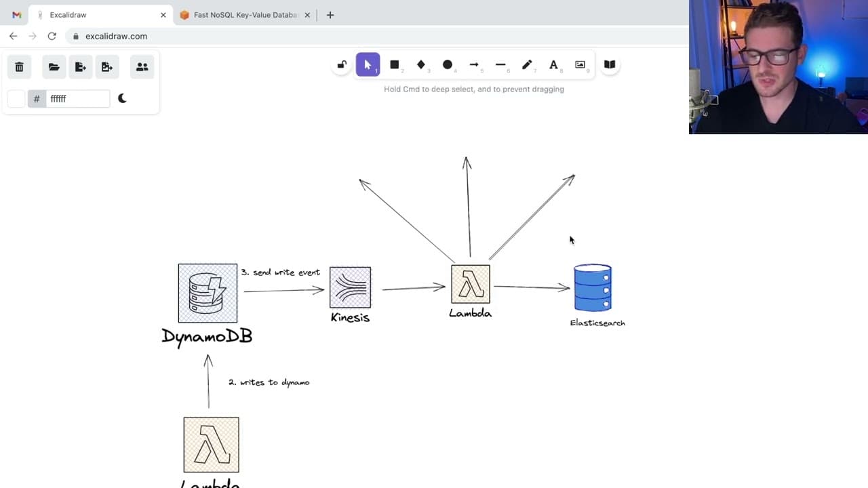Click the ffffff hex color input field
Image resolution: width=868 pixels, height=488 pixels.
point(77,98)
